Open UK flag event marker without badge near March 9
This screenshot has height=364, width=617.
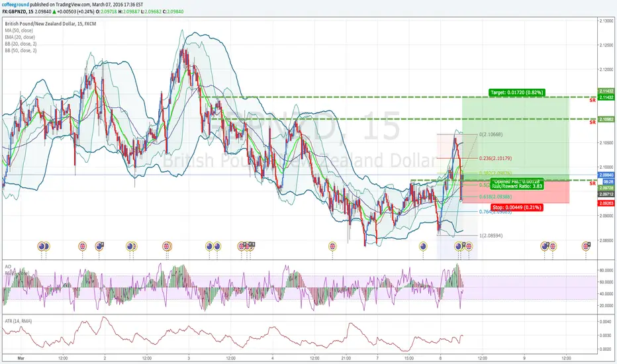click(x=553, y=246)
